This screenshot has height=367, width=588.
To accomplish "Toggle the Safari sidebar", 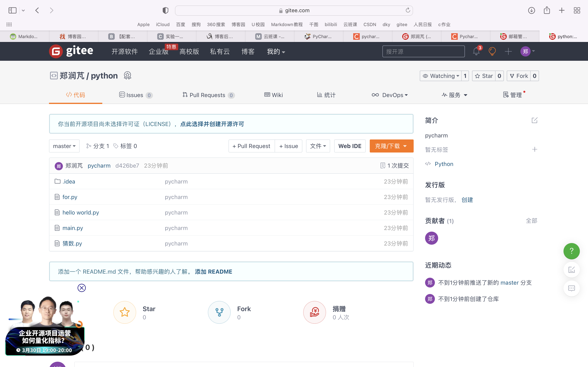I will click(12, 10).
